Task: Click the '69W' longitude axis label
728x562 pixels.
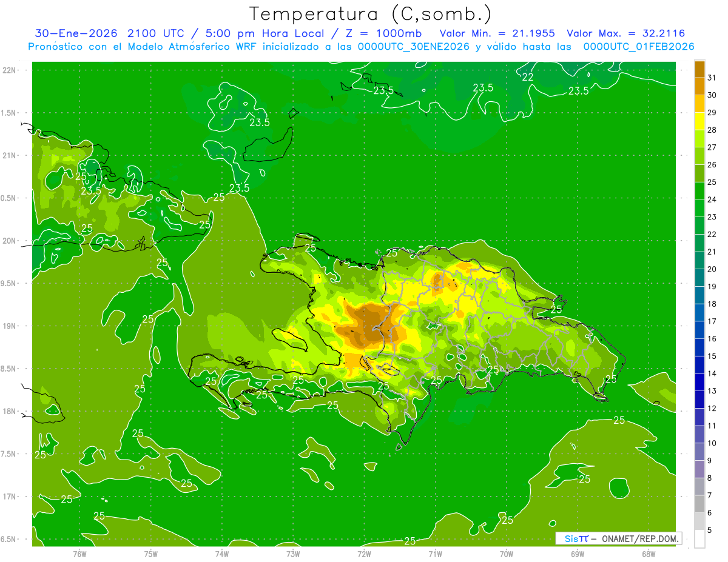Action: point(577,554)
